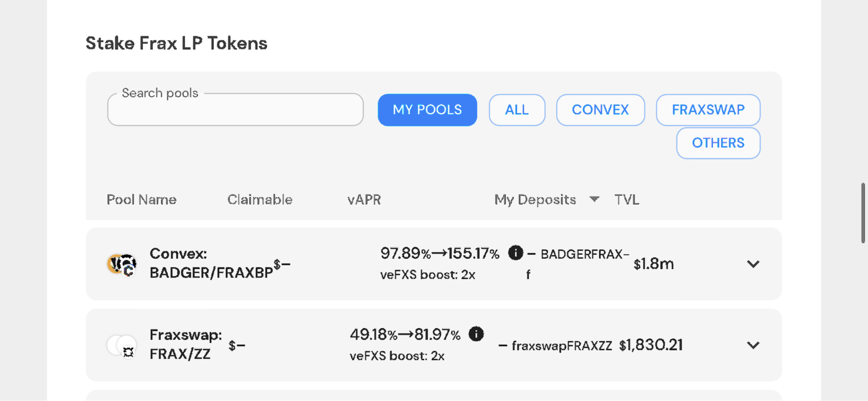
Task: Filter pools by CONVEX
Action: point(600,110)
